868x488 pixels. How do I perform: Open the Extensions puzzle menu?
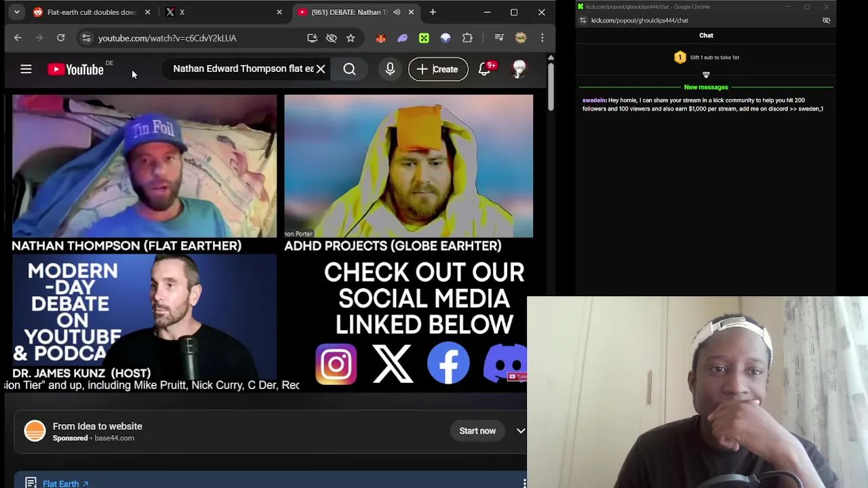pos(467,38)
